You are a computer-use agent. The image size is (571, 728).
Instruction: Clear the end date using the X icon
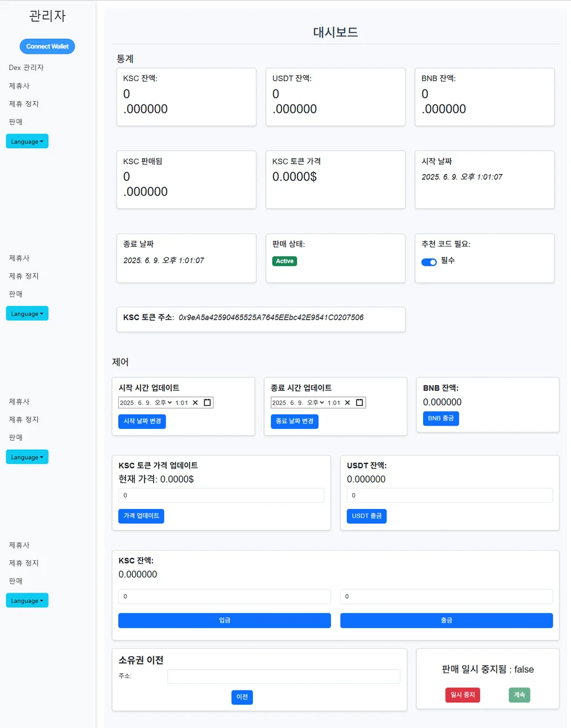pyautogui.click(x=346, y=402)
